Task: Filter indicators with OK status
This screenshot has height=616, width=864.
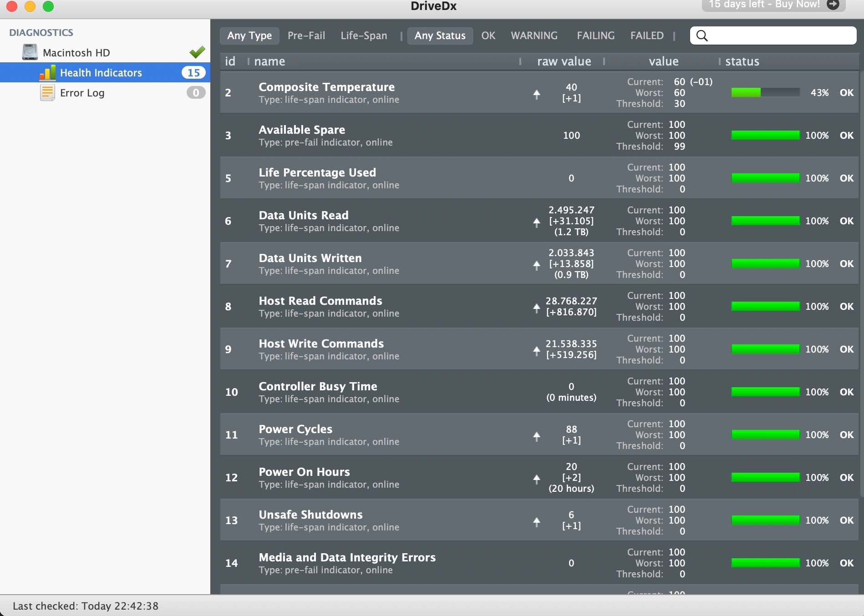Action: pyautogui.click(x=488, y=35)
